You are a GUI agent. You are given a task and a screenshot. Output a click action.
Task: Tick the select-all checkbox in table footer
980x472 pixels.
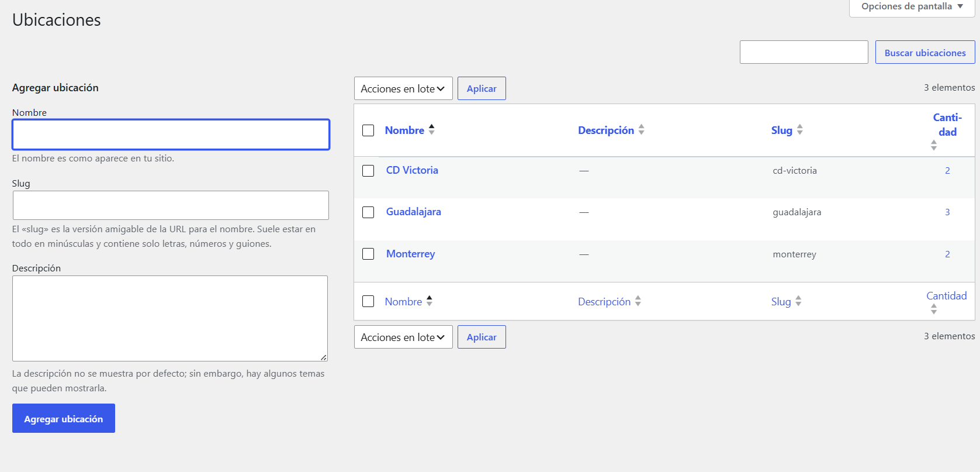pos(368,301)
